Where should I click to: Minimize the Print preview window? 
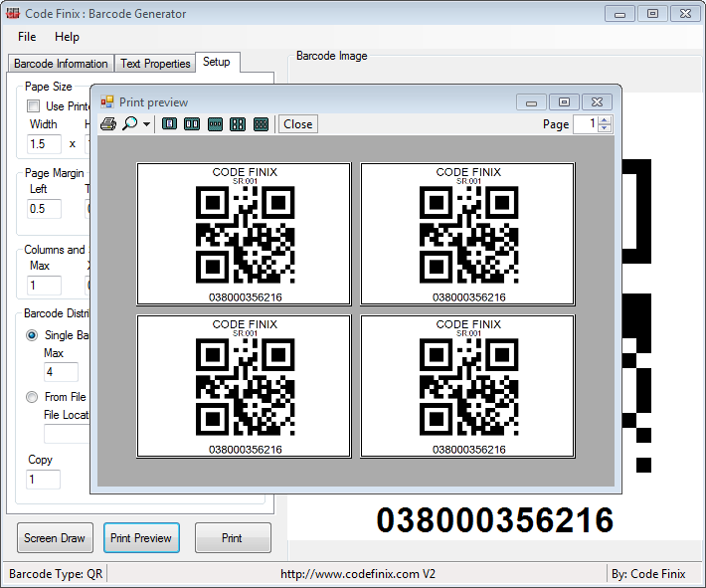click(x=531, y=102)
